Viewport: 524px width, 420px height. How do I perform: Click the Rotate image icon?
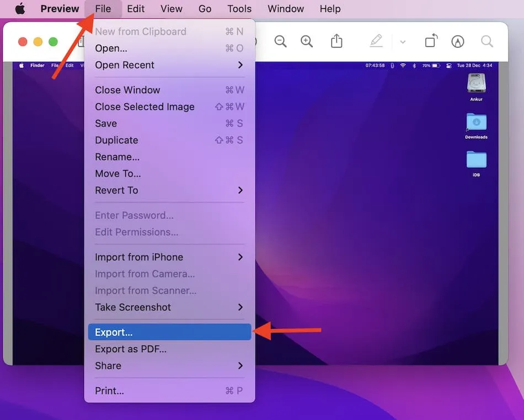[431, 41]
